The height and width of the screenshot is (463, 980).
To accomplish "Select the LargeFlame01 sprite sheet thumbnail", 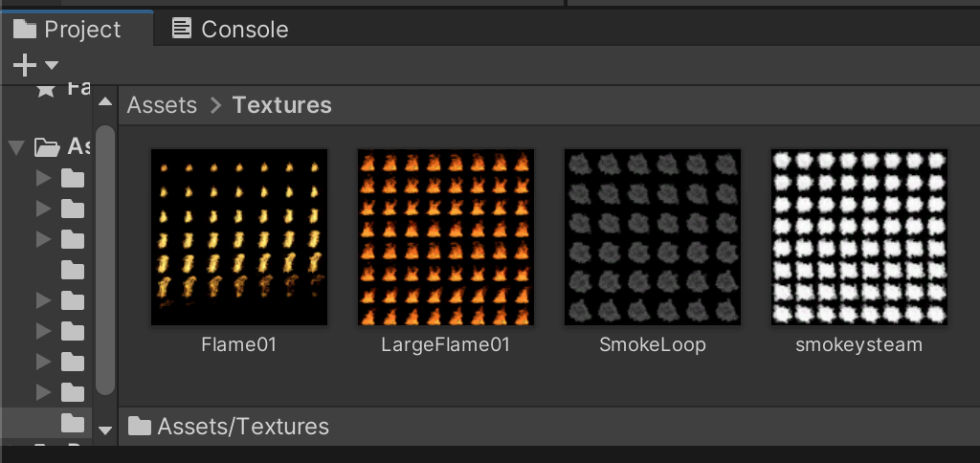I will click(446, 237).
